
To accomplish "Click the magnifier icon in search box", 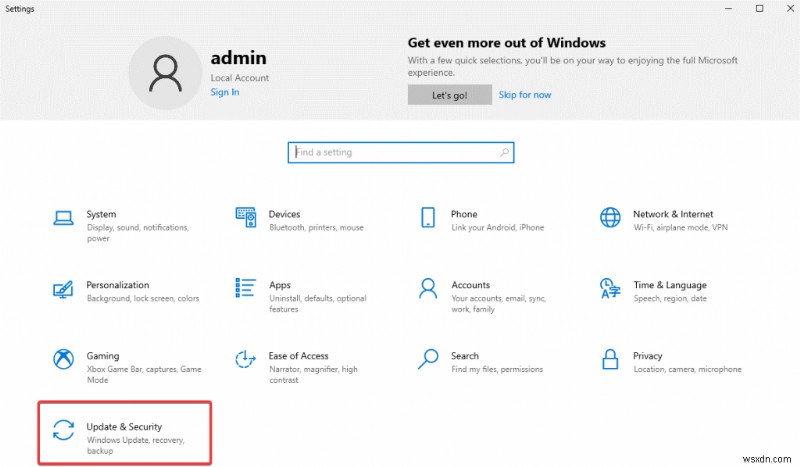I will [504, 152].
